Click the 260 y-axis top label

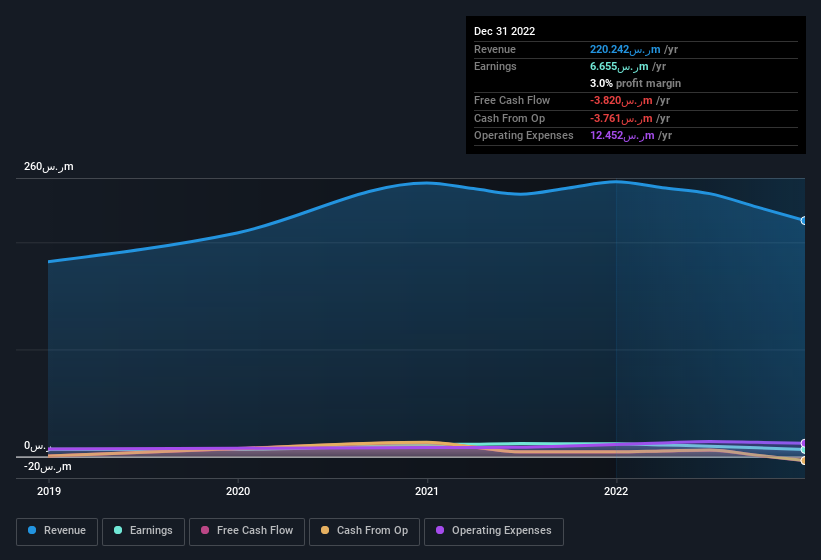[x=49, y=166]
